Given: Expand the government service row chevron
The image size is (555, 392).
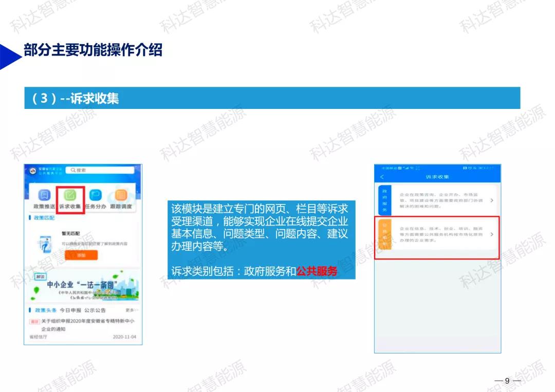Looking at the screenshot, I should (x=492, y=200).
